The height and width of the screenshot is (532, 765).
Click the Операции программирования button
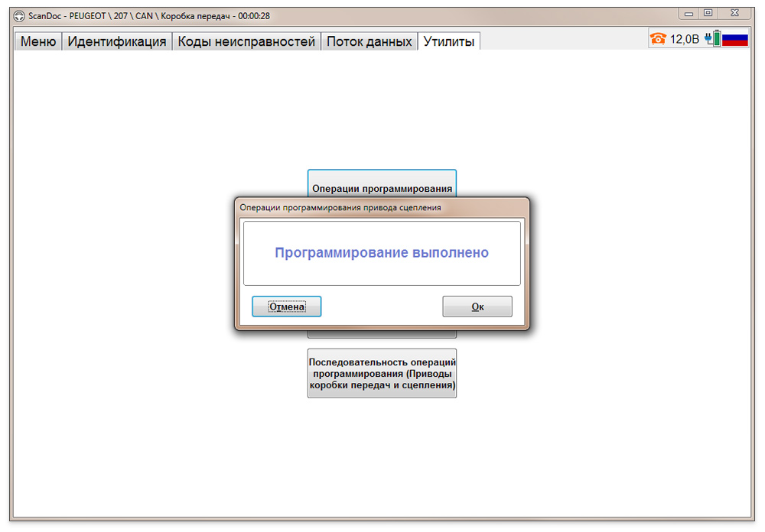pyautogui.click(x=382, y=184)
